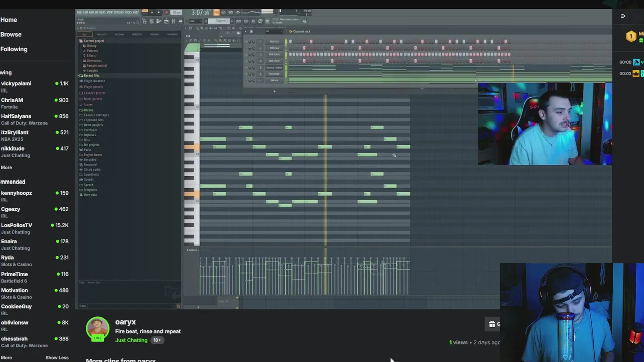Mute the 808 Kick channel
644x362 pixels.
(x=246, y=42)
